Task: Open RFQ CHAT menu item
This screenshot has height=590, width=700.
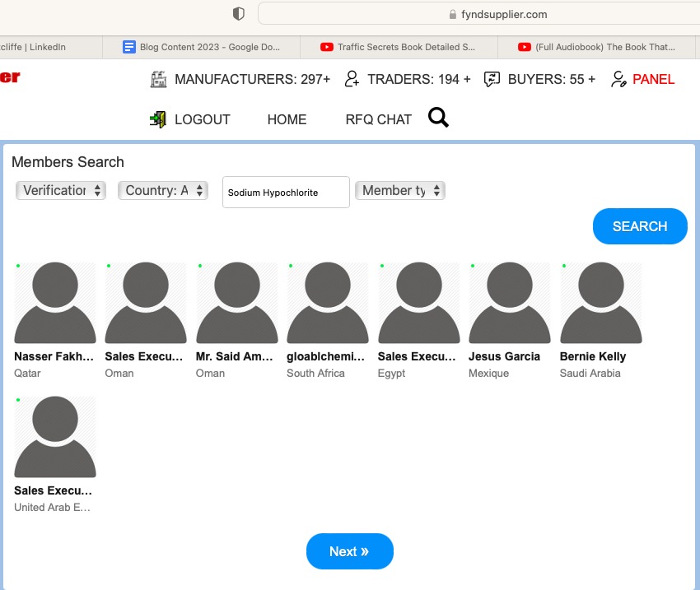Action: tap(379, 119)
